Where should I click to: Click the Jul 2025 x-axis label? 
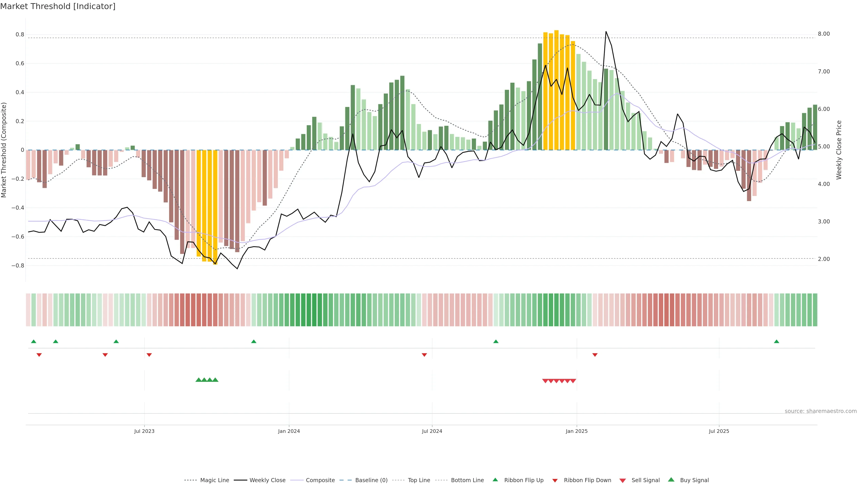[719, 431]
